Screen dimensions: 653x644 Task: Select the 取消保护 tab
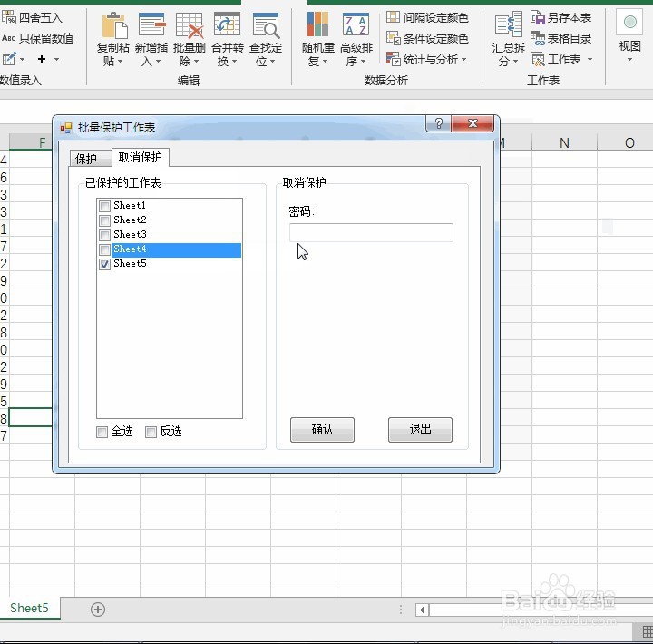click(141, 157)
